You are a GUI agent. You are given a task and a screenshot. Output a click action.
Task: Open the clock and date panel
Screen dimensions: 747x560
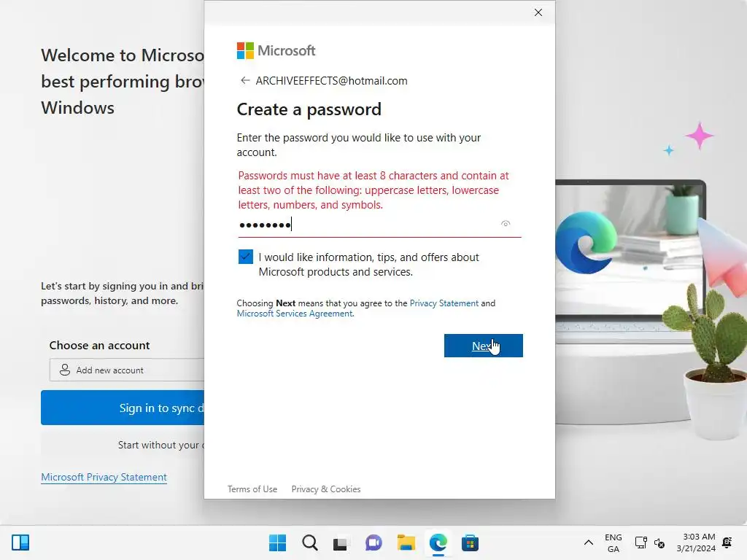[696, 542]
